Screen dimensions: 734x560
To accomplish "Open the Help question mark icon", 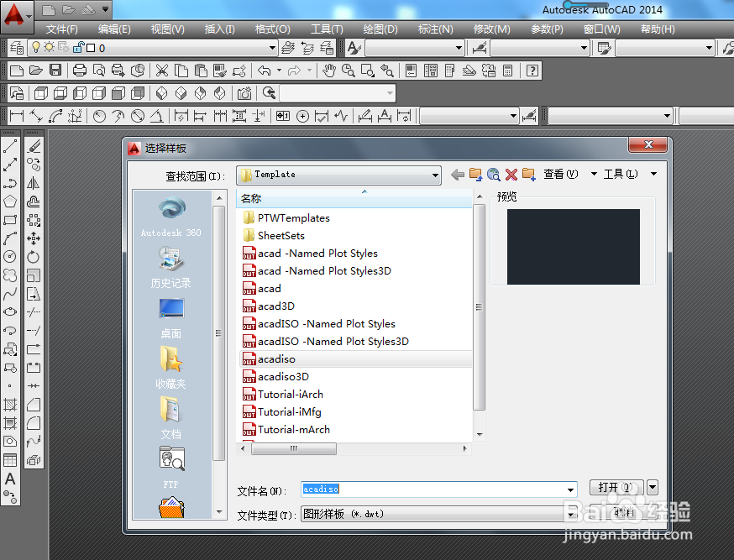I will 532,71.
